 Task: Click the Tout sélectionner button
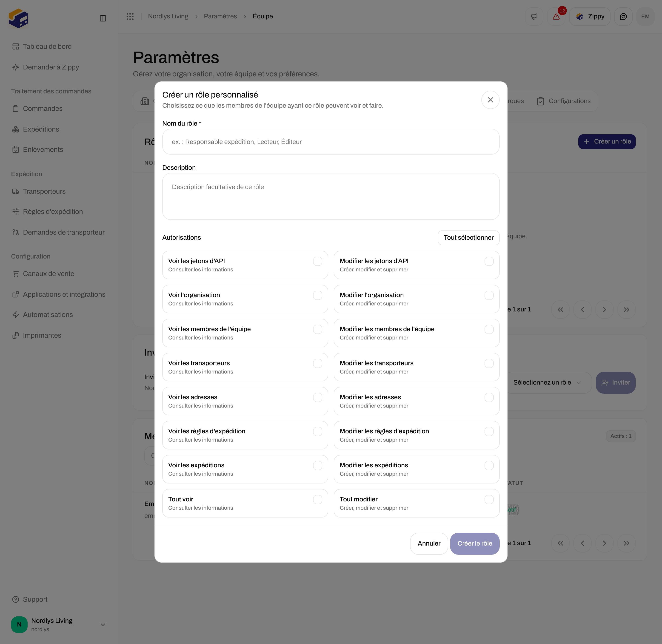tap(468, 237)
